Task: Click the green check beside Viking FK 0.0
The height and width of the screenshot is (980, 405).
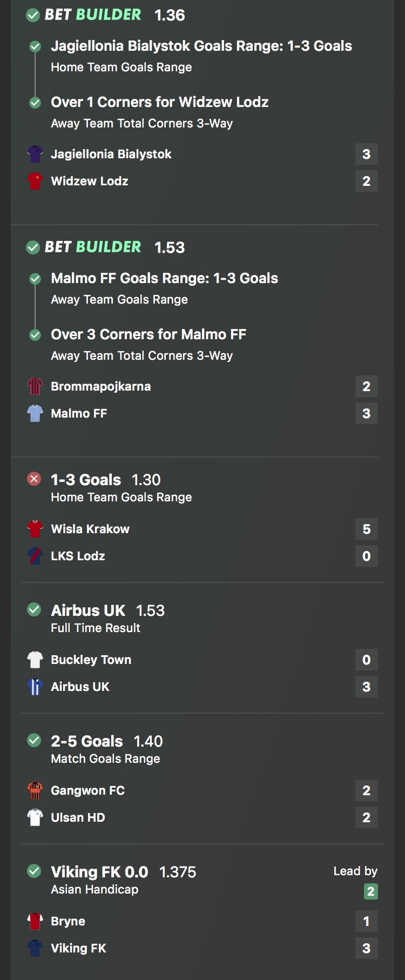Action: click(34, 871)
